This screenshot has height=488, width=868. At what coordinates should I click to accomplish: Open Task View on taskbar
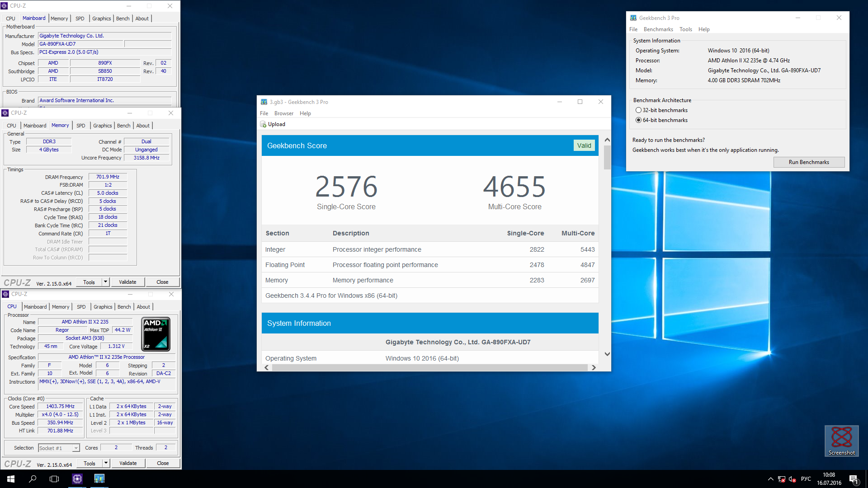click(54, 479)
